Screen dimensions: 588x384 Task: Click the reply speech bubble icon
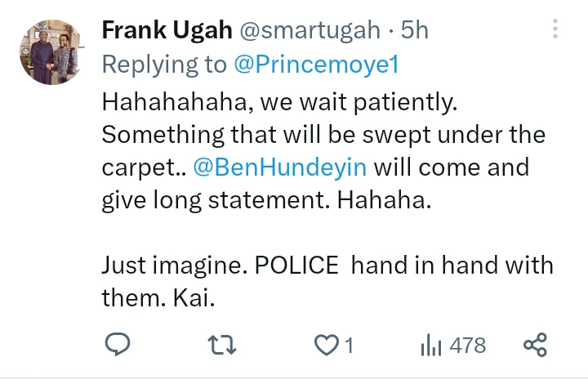tap(118, 345)
